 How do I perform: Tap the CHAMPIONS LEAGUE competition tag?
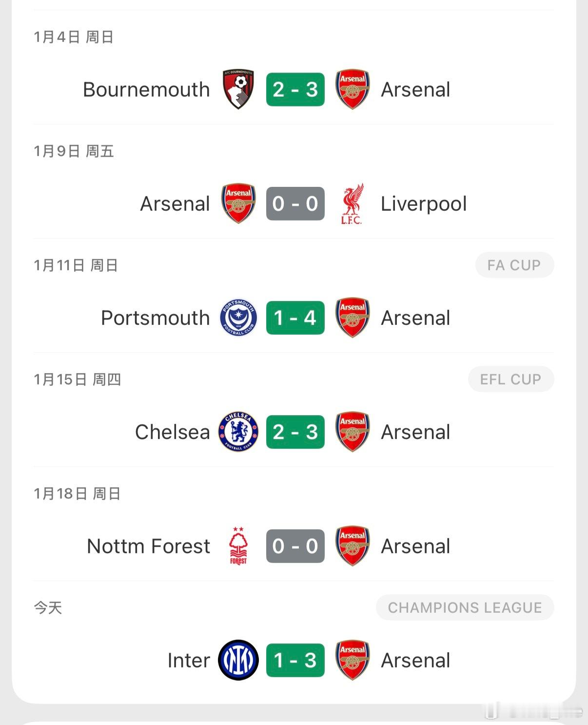point(465,607)
